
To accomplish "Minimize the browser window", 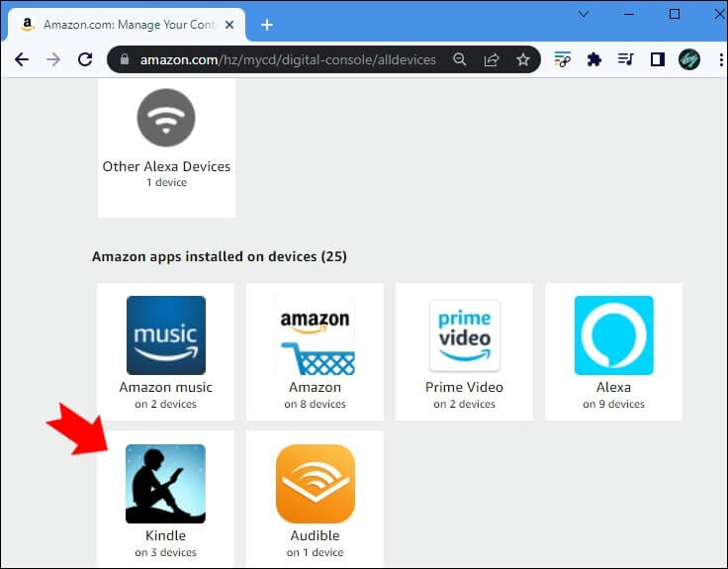I will point(629,14).
